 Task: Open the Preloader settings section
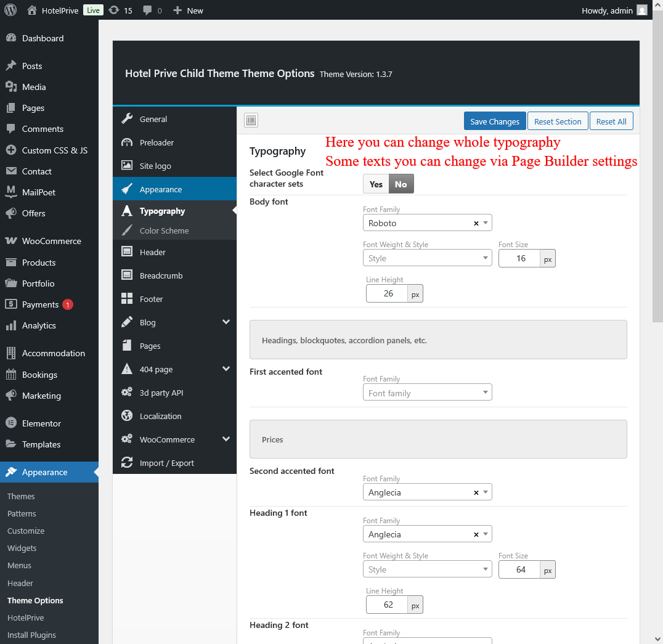157,142
